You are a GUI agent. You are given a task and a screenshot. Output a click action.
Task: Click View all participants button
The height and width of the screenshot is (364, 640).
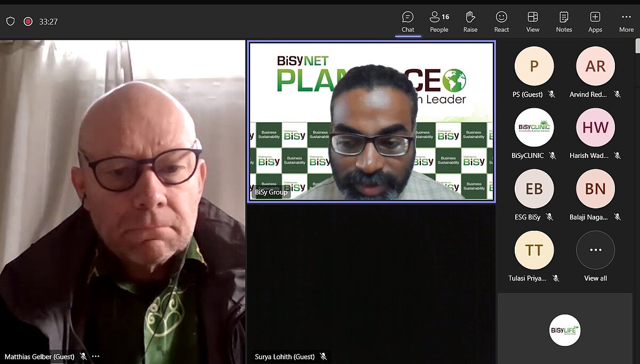pos(595,250)
